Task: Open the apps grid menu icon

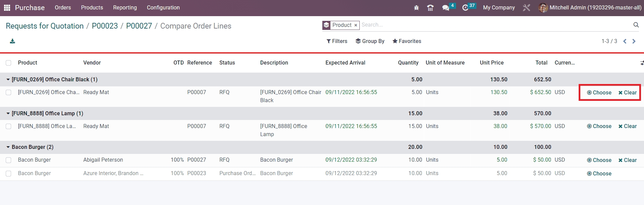Action: coord(7,8)
